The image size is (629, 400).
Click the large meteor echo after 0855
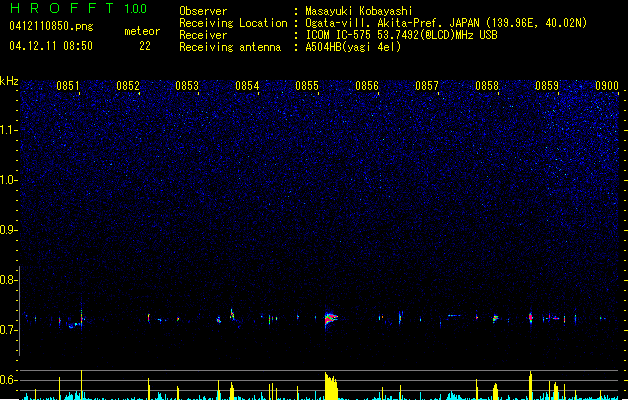coord(331,319)
